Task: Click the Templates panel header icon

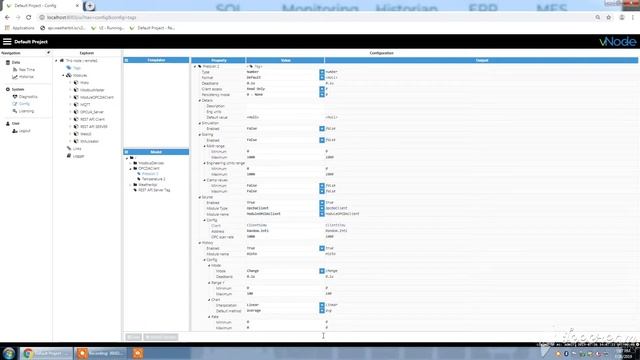Action: (126, 60)
